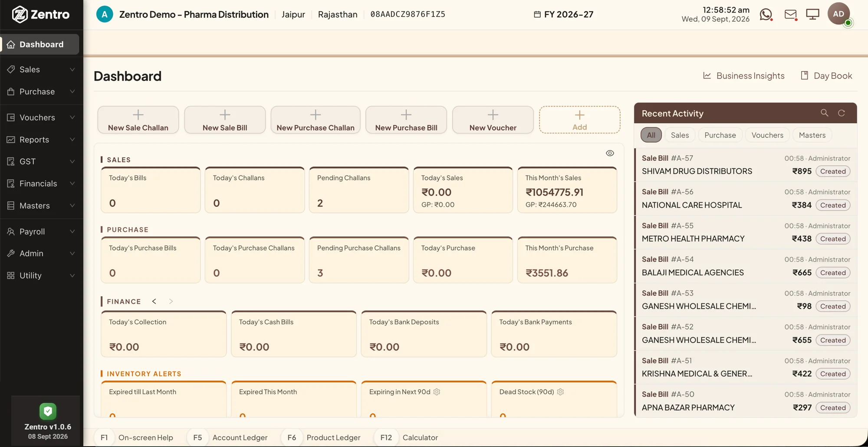Open Pending Purchase Challans card
This screenshot has width=868, height=447.
pos(359,260)
